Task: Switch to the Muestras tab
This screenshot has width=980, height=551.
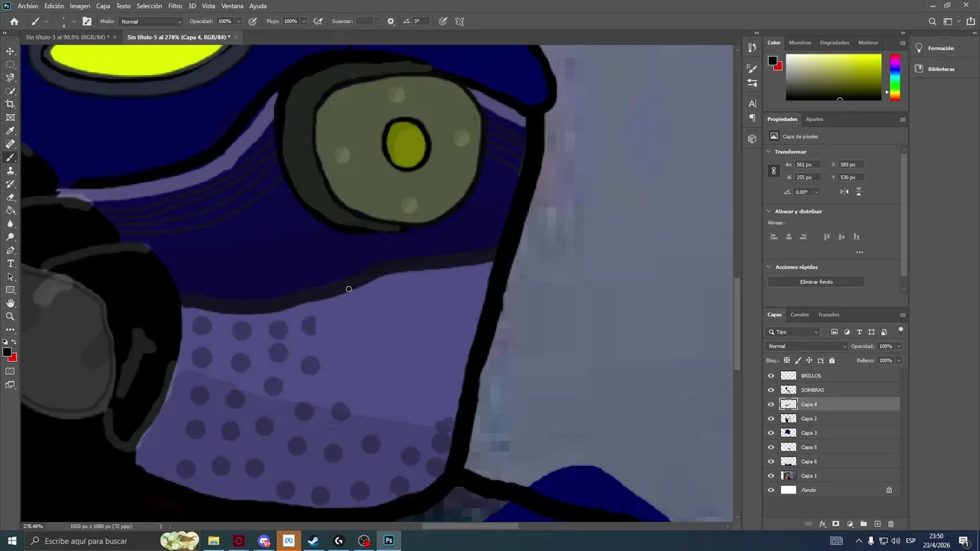Action: tap(800, 43)
